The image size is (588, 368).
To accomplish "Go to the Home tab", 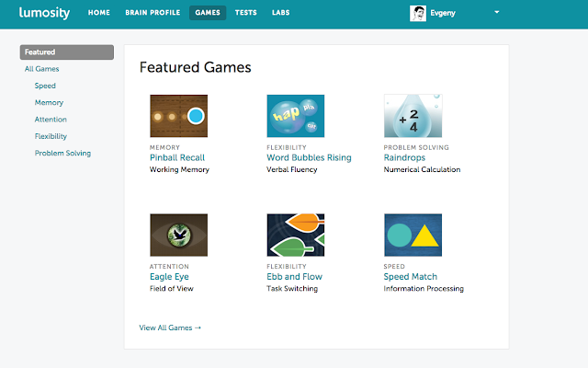I will (x=99, y=13).
